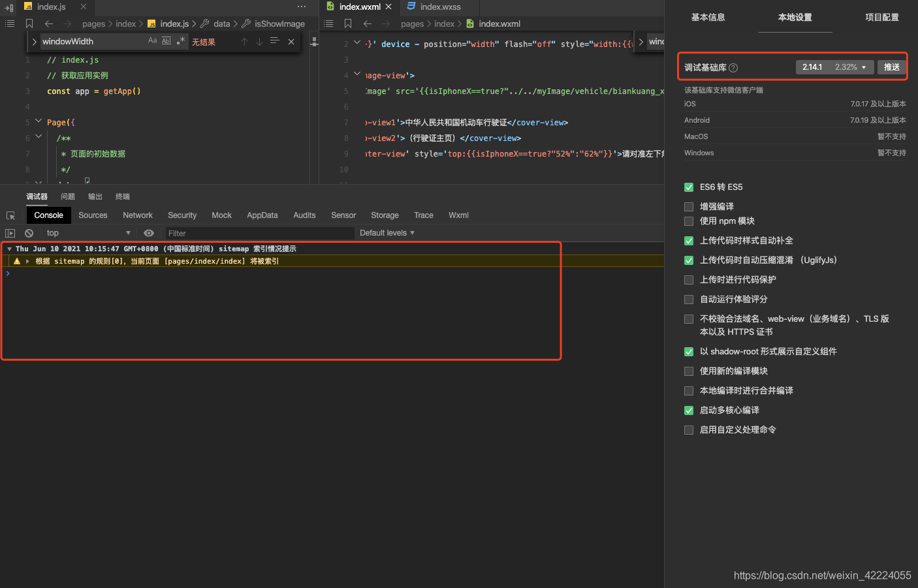
Task: Open the 终端 panel tab
Action: (123, 196)
